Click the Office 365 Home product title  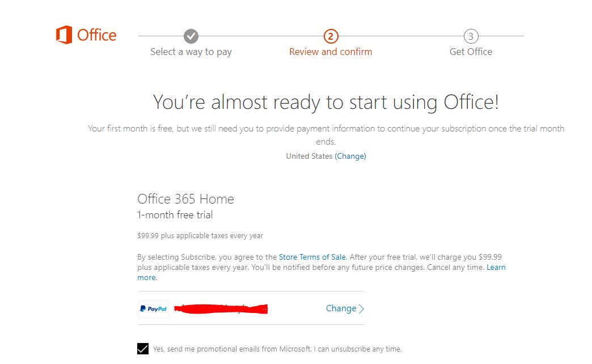coord(185,199)
